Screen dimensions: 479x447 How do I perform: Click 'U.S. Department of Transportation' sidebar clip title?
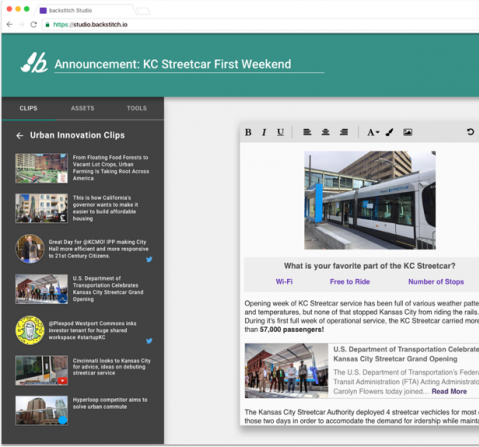pos(108,289)
